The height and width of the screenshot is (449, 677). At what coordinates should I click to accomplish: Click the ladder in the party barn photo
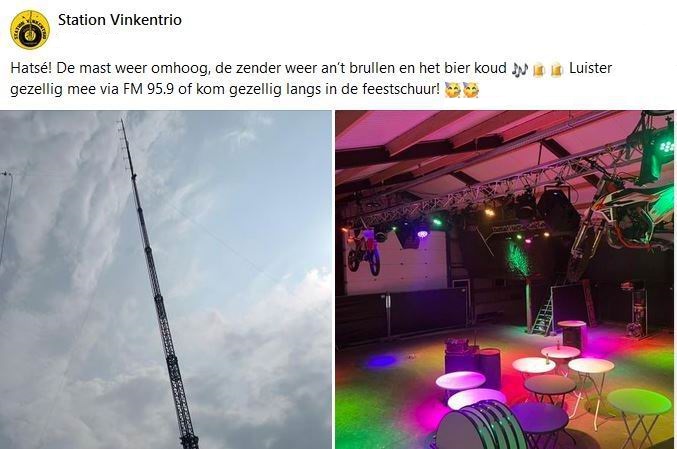point(544,313)
